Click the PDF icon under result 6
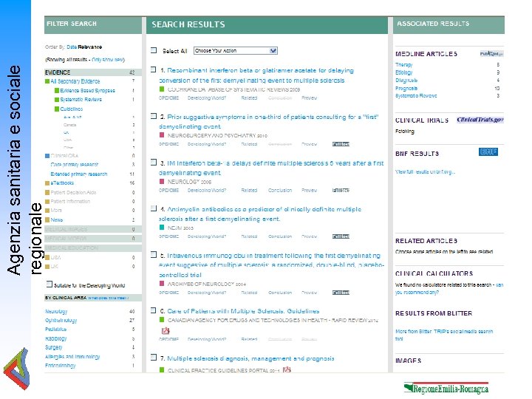The image size is (532, 399). pyautogui.click(x=166, y=330)
